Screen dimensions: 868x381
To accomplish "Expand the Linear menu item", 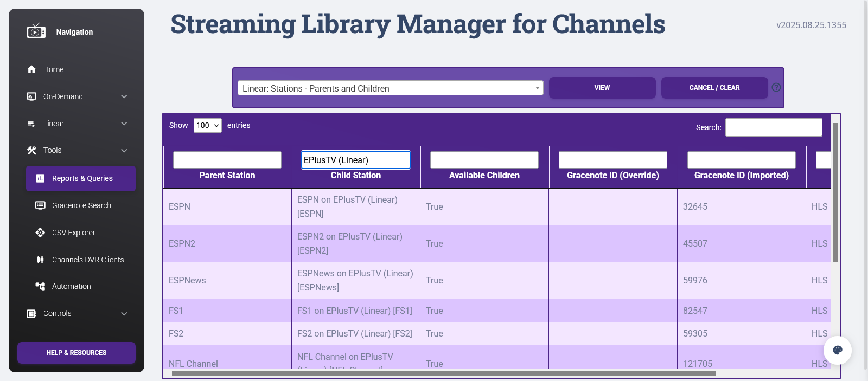I will pos(76,124).
